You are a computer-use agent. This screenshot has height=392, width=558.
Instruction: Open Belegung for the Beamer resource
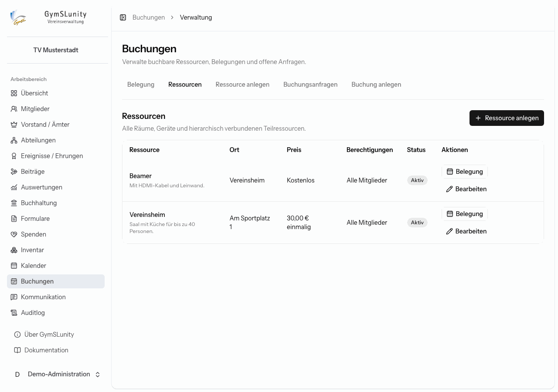pos(465,172)
